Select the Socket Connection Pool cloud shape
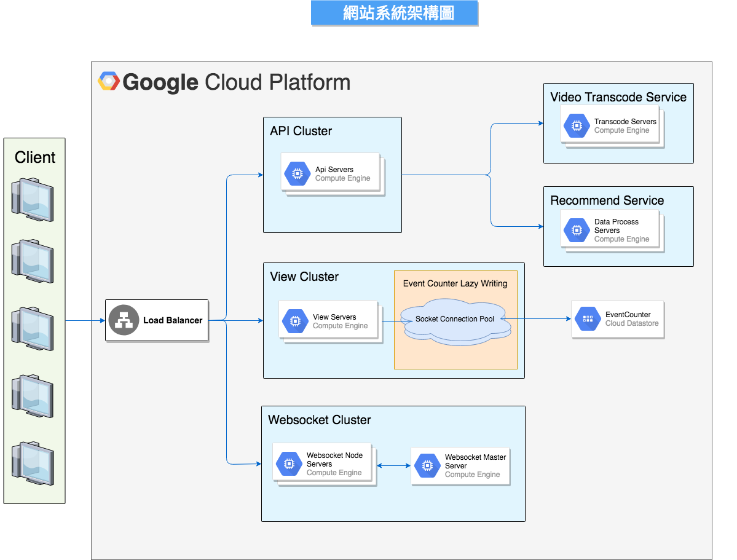 (455, 321)
